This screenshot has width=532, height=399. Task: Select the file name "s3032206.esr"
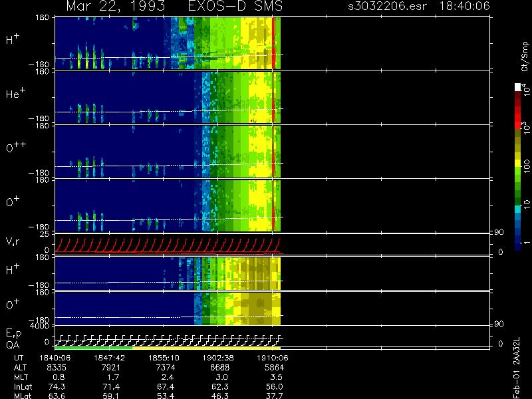(387, 6)
